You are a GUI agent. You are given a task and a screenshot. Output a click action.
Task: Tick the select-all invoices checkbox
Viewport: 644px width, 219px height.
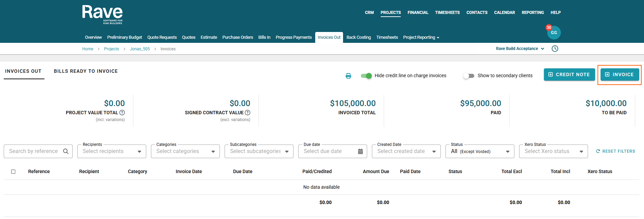tap(13, 172)
